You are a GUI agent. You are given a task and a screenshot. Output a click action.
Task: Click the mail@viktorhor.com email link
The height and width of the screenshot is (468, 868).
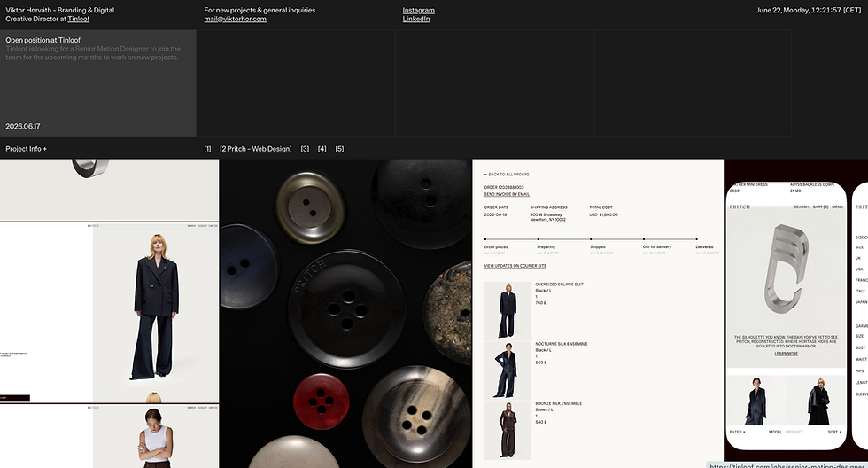235,19
